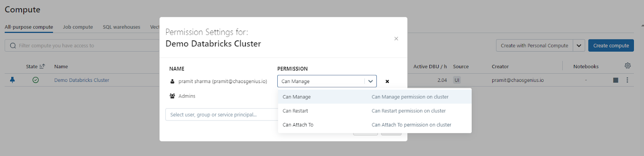Stop the cluster via the square icon
Viewport: 644px width, 156px height.
pyautogui.click(x=615, y=80)
